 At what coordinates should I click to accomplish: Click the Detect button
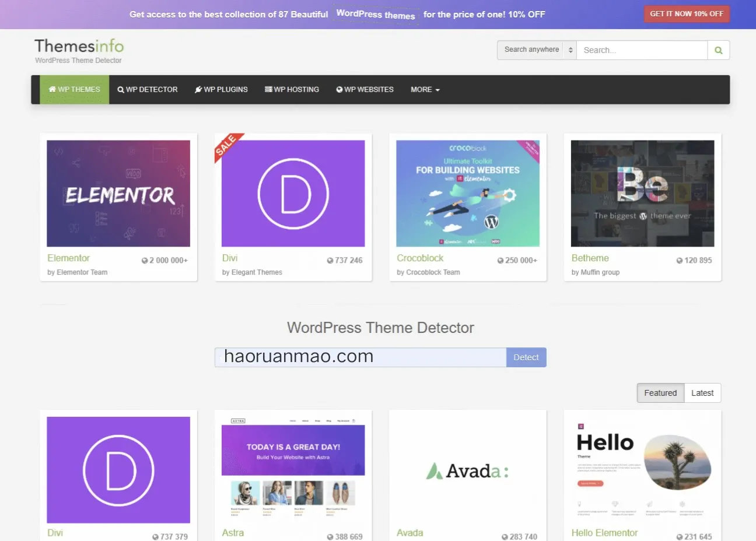526,357
